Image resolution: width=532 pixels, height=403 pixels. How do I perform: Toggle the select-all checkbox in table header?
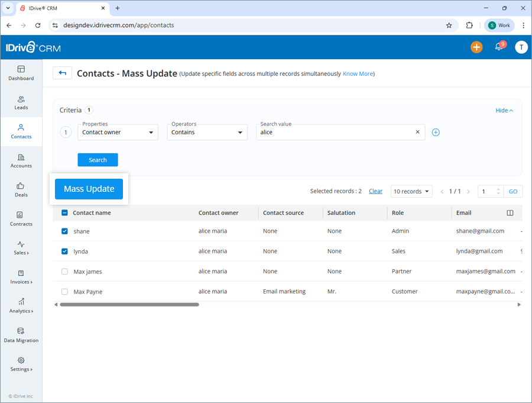pos(64,212)
